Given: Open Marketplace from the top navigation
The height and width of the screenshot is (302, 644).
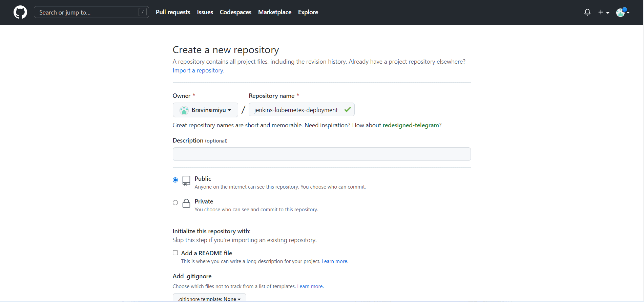Looking at the screenshot, I should tap(274, 12).
